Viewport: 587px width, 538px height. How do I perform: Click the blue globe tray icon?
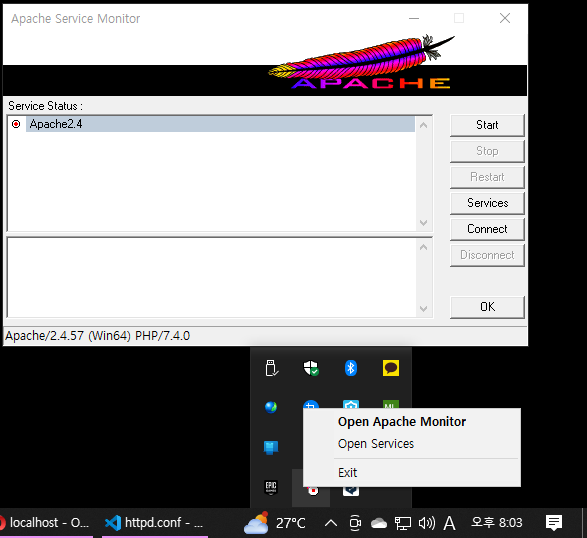[x=271, y=407]
